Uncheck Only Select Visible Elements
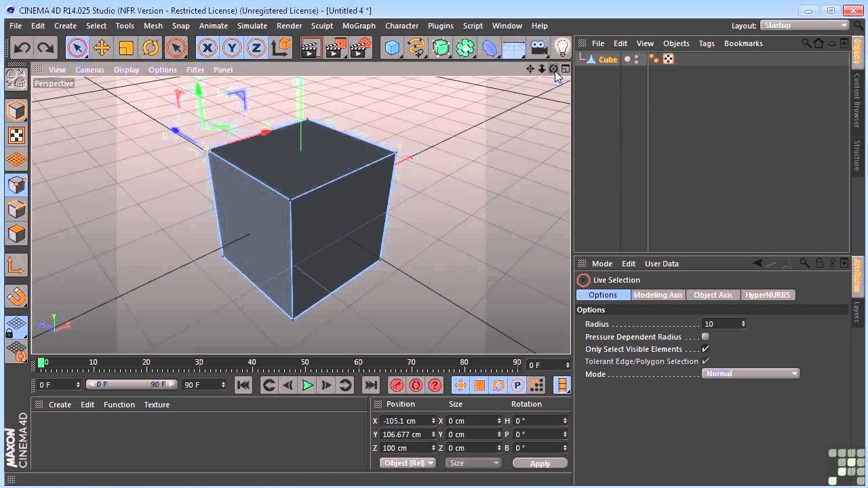Viewport: 868px width, 488px height. pyautogui.click(x=706, y=349)
